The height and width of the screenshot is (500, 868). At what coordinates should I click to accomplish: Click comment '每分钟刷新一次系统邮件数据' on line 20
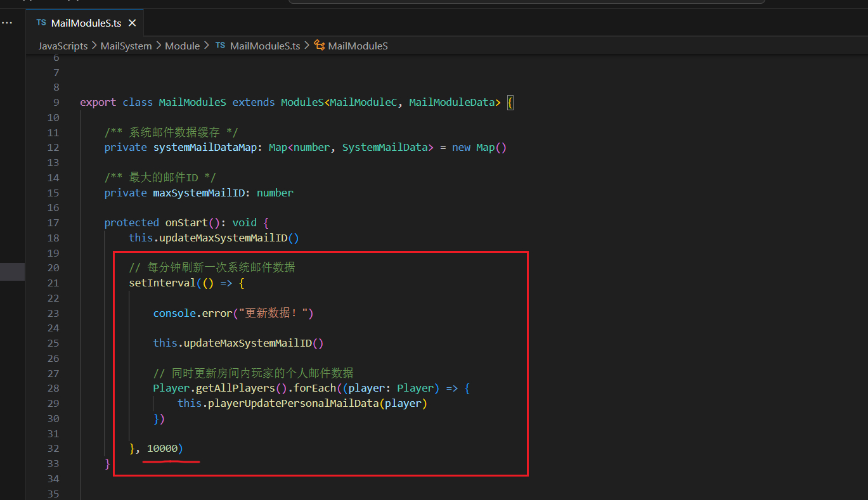point(221,267)
